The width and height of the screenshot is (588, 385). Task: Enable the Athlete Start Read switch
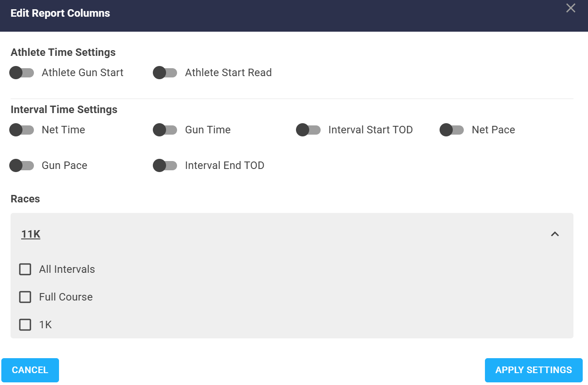(x=165, y=73)
